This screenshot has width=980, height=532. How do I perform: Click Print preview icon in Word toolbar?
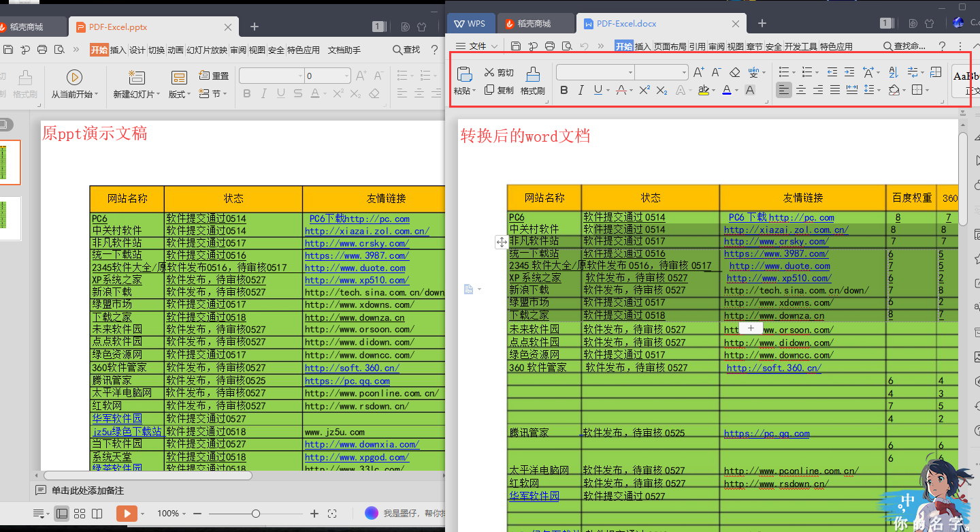(x=567, y=46)
